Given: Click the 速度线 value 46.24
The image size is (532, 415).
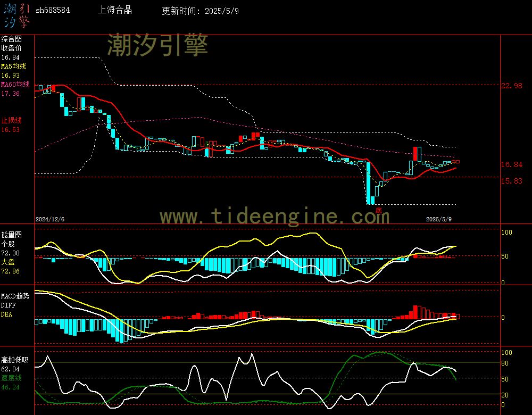Looking at the screenshot, I should pyautogui.click(x=11, y=387).
